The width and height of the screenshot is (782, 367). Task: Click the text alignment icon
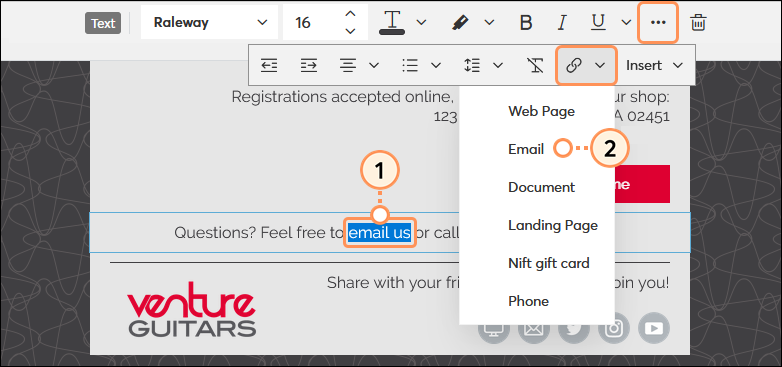(348, 65)
